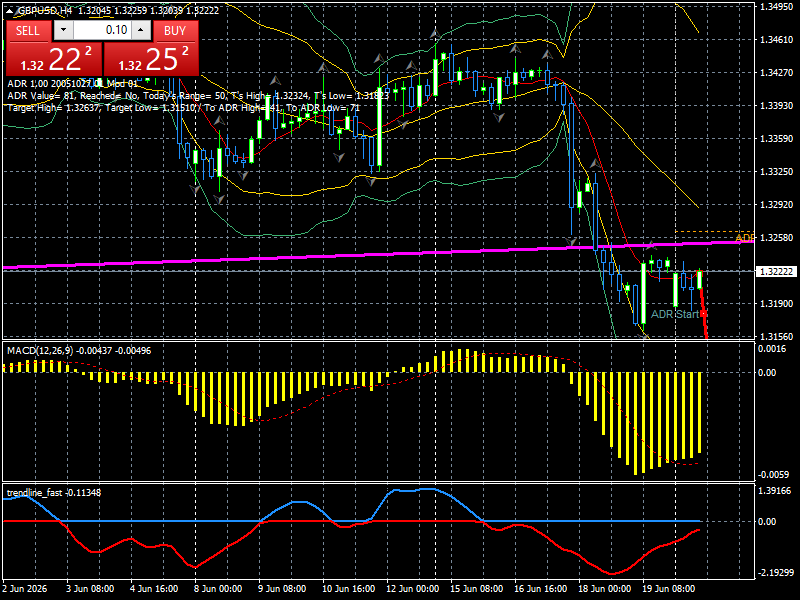800x600 pixels.
Task: Click the orange ADR label at right edge
Action: [x=744, y=238]
